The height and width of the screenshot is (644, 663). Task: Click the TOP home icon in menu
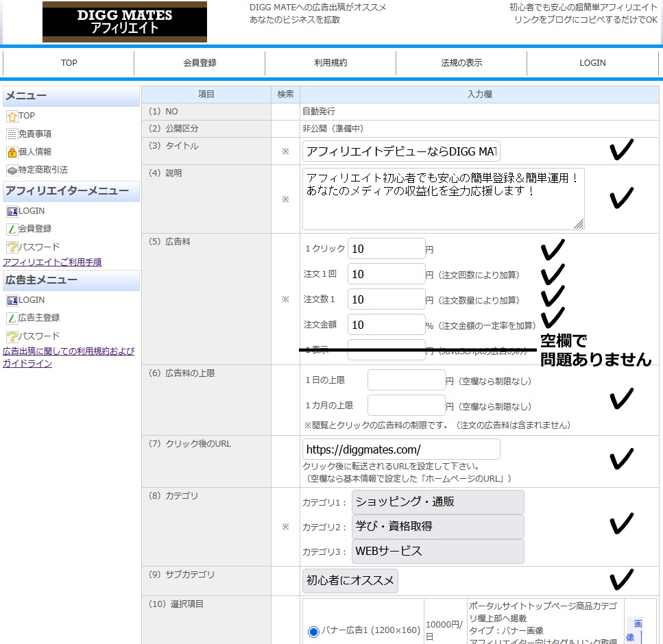tap(12, 116)
